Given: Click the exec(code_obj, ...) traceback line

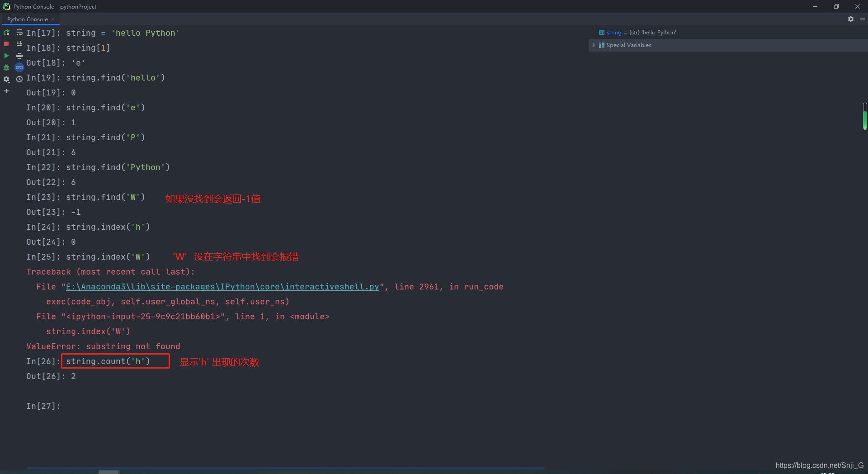Looking at the screenshot, I should 167,302.
